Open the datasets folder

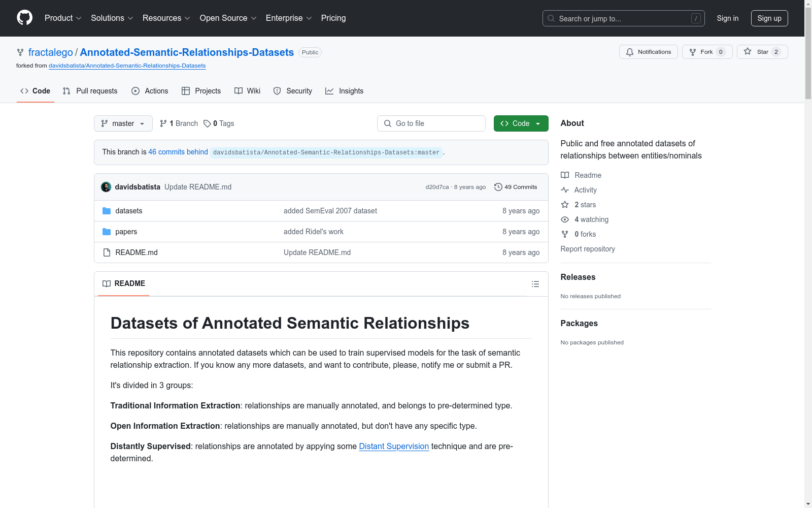[x=129, y=211]
